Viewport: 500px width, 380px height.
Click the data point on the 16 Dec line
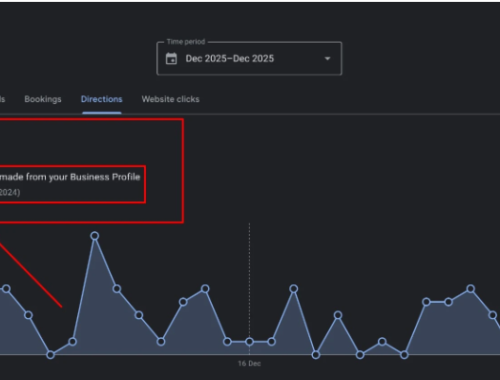pyautogui.click(x=249, y=342)
